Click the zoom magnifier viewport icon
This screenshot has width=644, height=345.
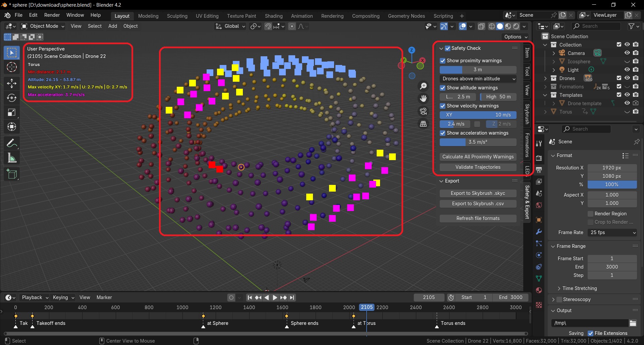[x=423, y=86]
